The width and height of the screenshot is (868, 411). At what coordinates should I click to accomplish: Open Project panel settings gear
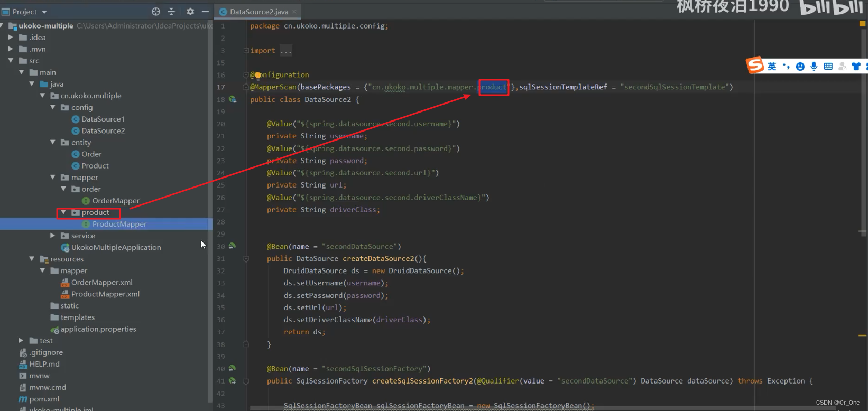point(190,12)
